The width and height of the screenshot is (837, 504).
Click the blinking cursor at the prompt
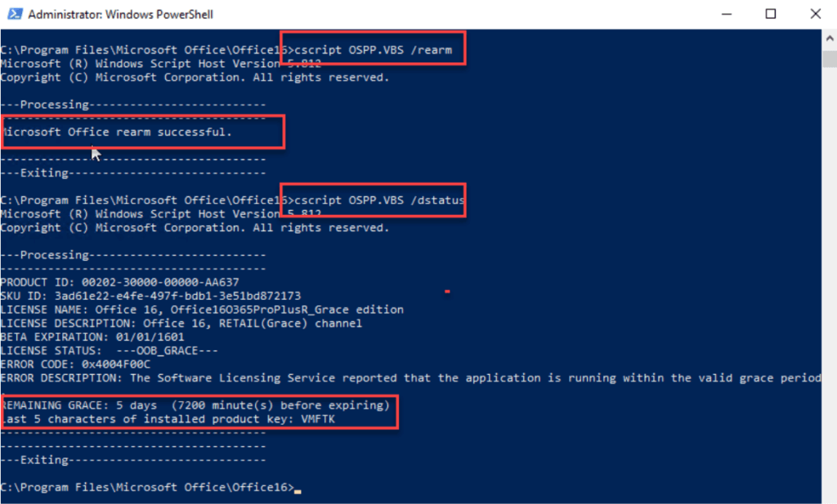pos(298,488)
